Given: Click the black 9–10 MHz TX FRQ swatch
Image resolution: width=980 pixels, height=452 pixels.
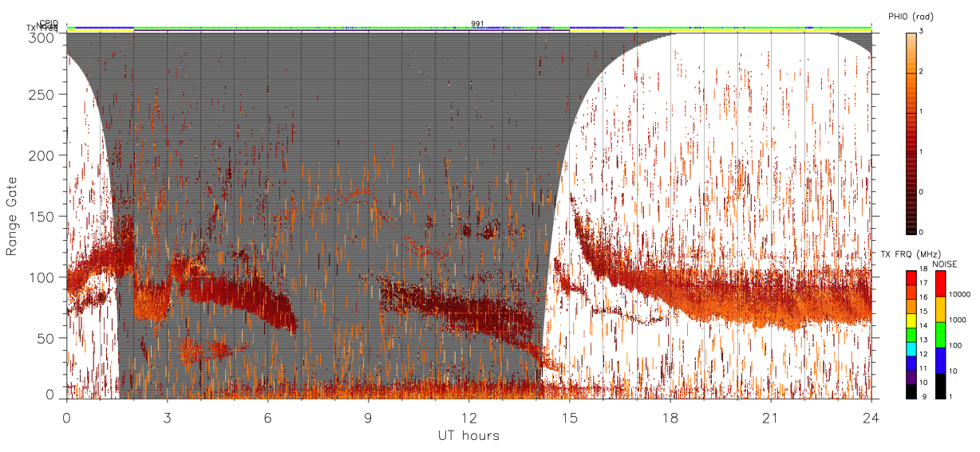Looking at the screenshot, I should coord(911,391).
